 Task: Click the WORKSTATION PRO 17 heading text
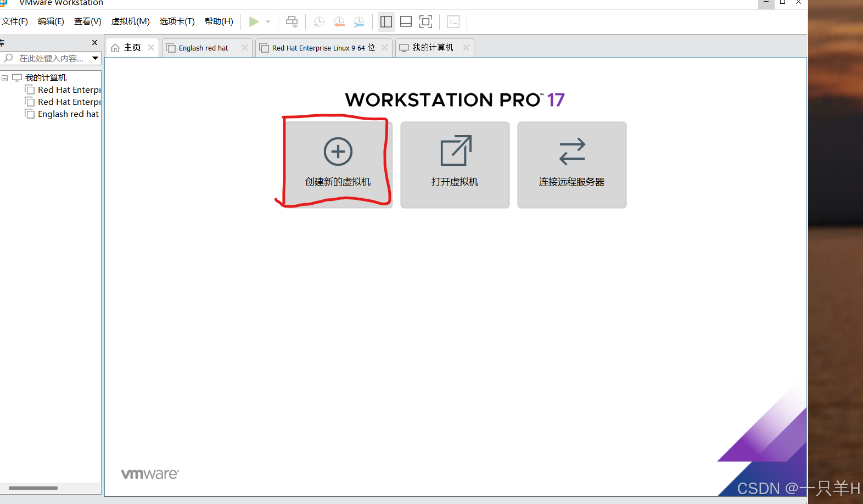point(455,100)
